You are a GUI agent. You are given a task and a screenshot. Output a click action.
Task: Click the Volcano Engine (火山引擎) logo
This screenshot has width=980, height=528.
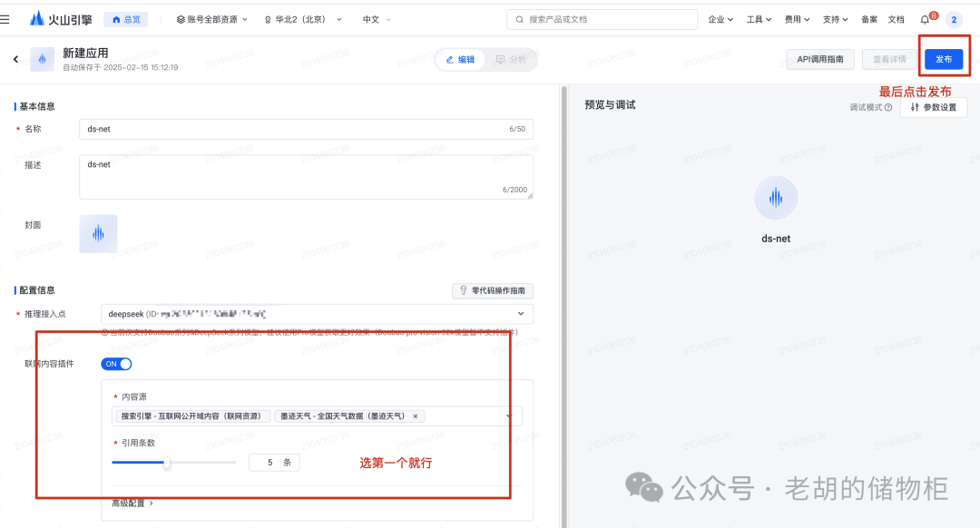click(x=61, y=19)
